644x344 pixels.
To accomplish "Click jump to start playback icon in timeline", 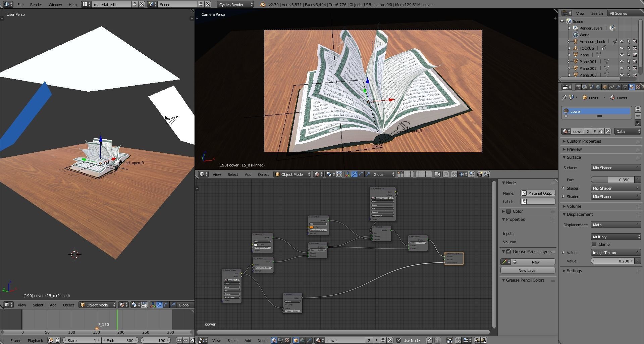I will tap(179, 340).
